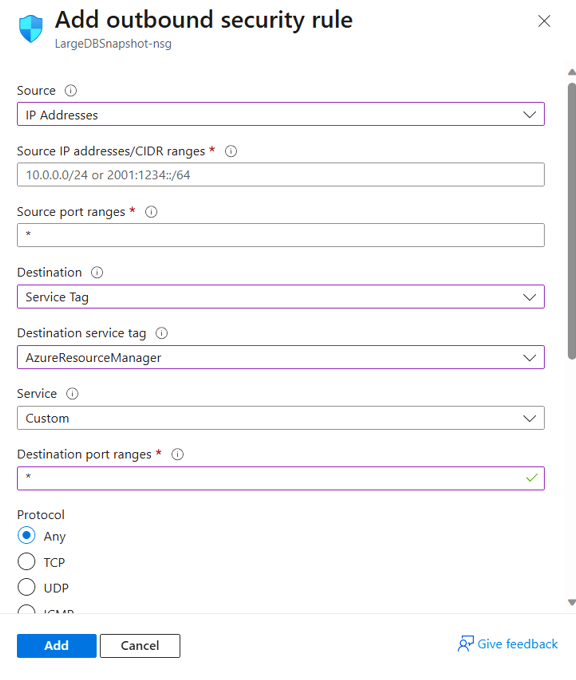Click the Source IP addresses/CIDR ranges field
The height and width of the screenshot is (680, 576).
point(281,175)
